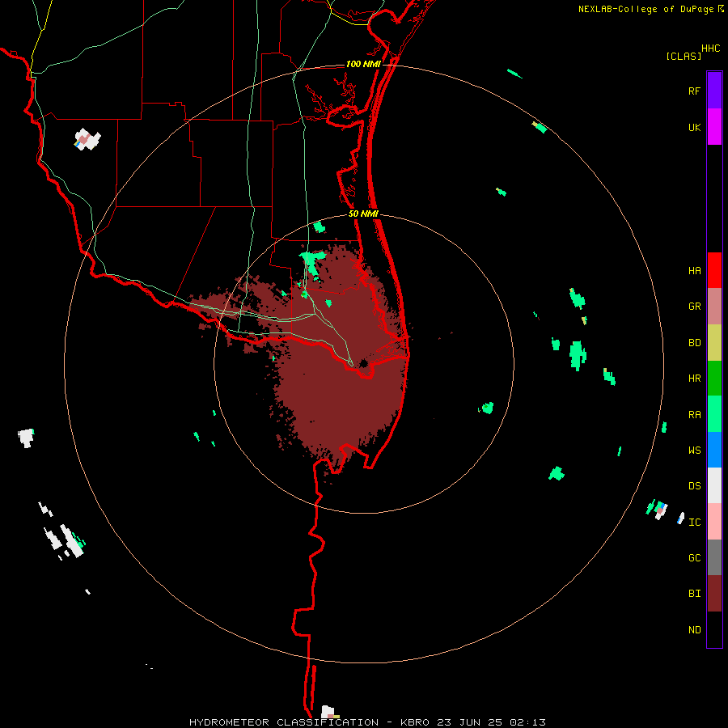Image resolution: width=728 pixels, height=728 pixels.
Task: Click the HYDROMETEOR CLASSIFICATION title text
Action: click(x=284, y=722)
